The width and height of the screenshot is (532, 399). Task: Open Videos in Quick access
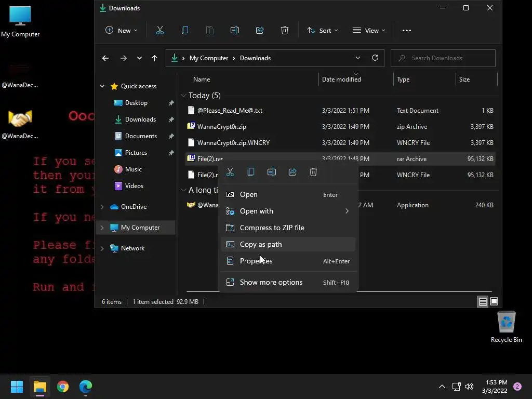134,186
